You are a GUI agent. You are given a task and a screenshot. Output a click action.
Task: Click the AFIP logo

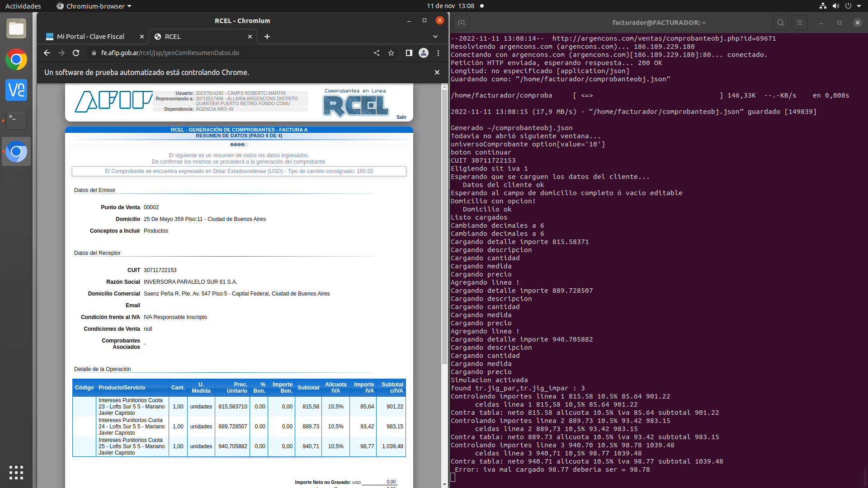(113, 101)
